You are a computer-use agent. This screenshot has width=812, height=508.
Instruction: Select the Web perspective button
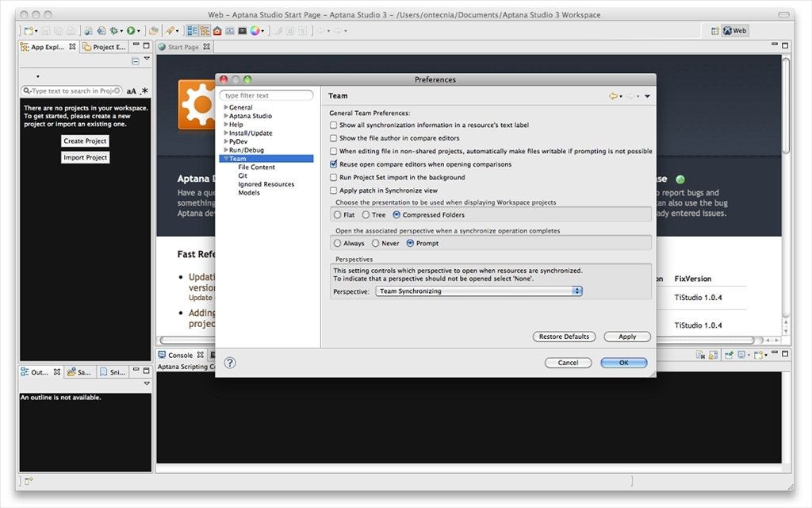coord(735,31)
